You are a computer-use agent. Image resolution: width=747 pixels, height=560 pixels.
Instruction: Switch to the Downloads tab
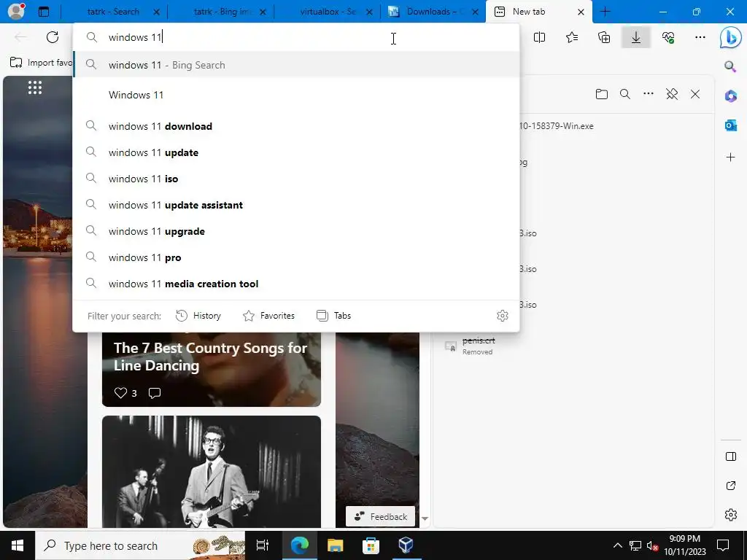(x=433, y=12)
